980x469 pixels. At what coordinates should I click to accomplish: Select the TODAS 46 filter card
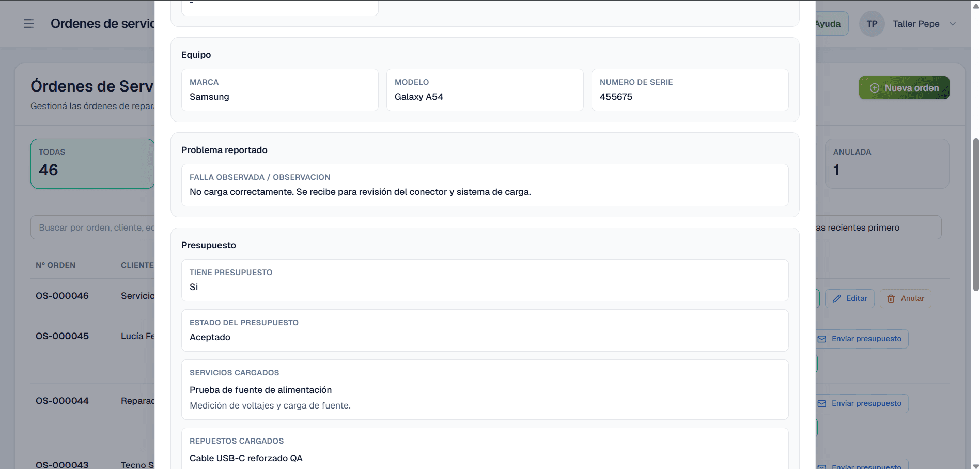(x=92, y=163)
